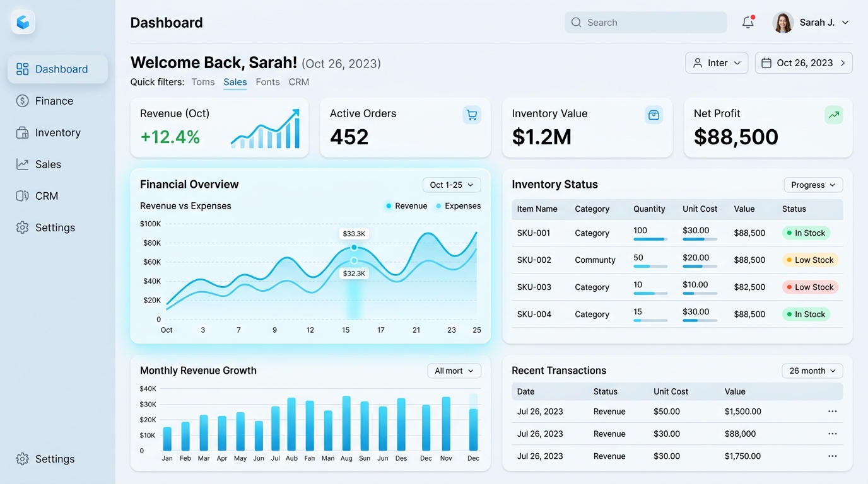Click the person icon in Inter selector
Screen dimensions: 868x484
(x=698, y=63)
